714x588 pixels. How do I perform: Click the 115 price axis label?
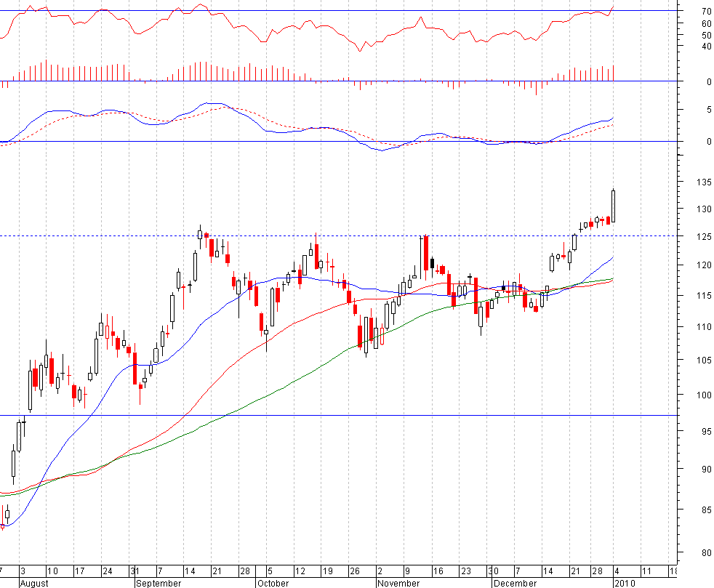click(704, 295)
